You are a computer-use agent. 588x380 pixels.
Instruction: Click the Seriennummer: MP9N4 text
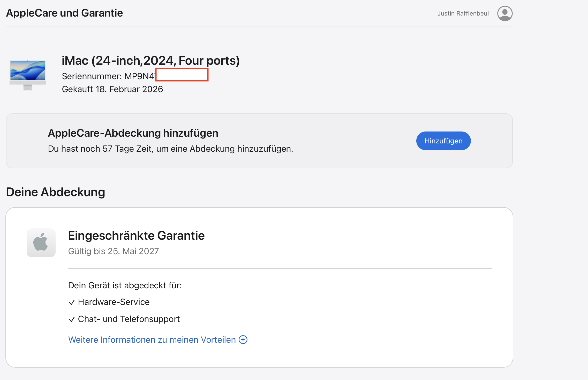coord(109,76)
